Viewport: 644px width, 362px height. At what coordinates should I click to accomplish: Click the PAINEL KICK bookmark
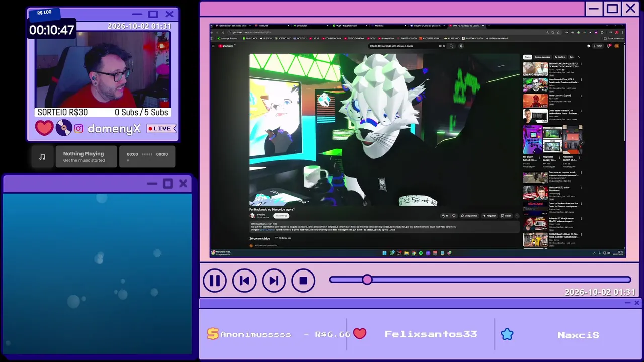[250, 38]
